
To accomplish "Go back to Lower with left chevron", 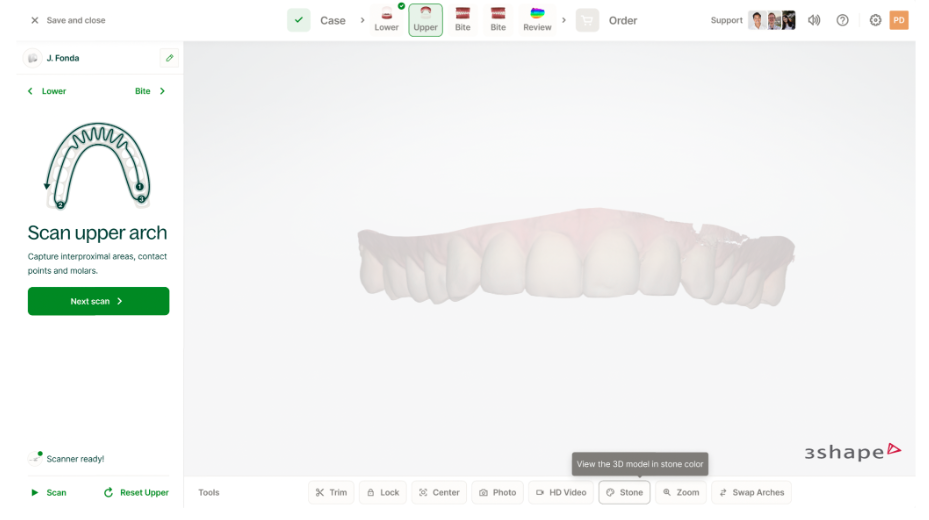I will (x=30, y=91).
